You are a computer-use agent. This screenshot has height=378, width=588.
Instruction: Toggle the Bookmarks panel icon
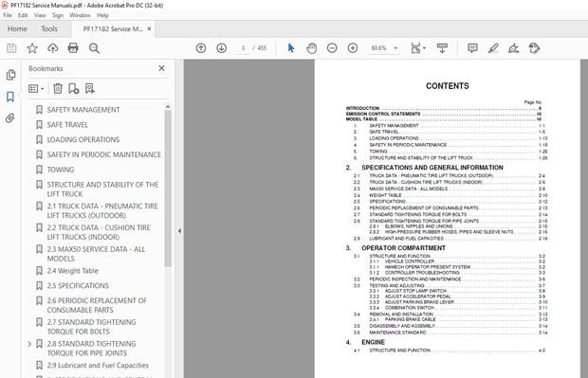click(10, 97)
